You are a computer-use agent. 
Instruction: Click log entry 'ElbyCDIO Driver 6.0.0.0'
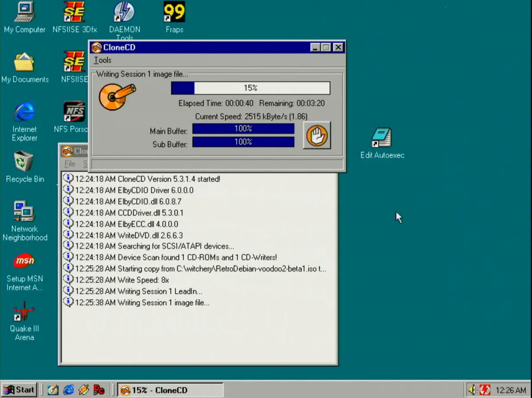(128, 190)
